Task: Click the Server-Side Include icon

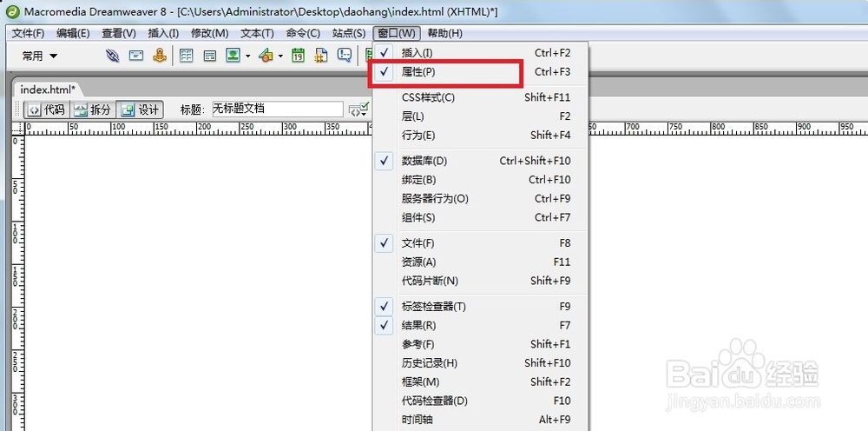Action: 321,56
